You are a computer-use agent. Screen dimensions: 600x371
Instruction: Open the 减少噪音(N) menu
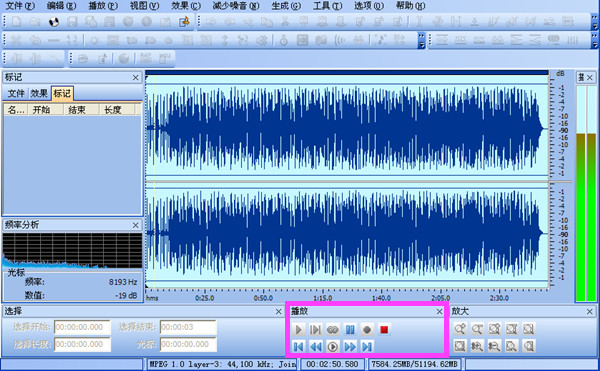[236, 5]
